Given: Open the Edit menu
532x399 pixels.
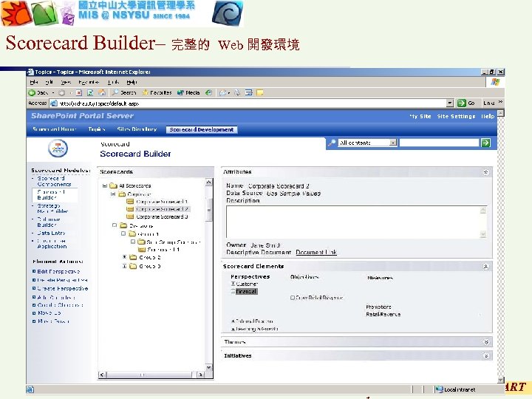Looking at the screenshot, I should pyautogui.click(x=50, y=82).
